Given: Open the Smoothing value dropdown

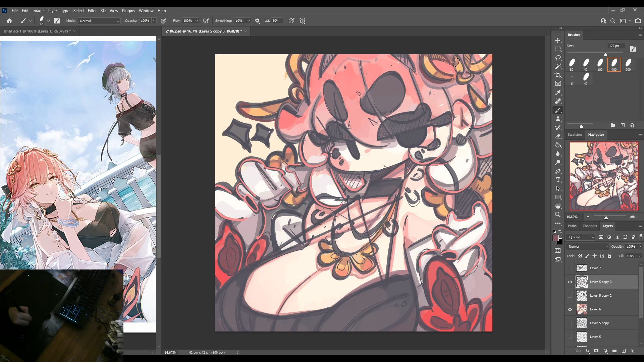Looking at the screenshot, I should point(249,21).
